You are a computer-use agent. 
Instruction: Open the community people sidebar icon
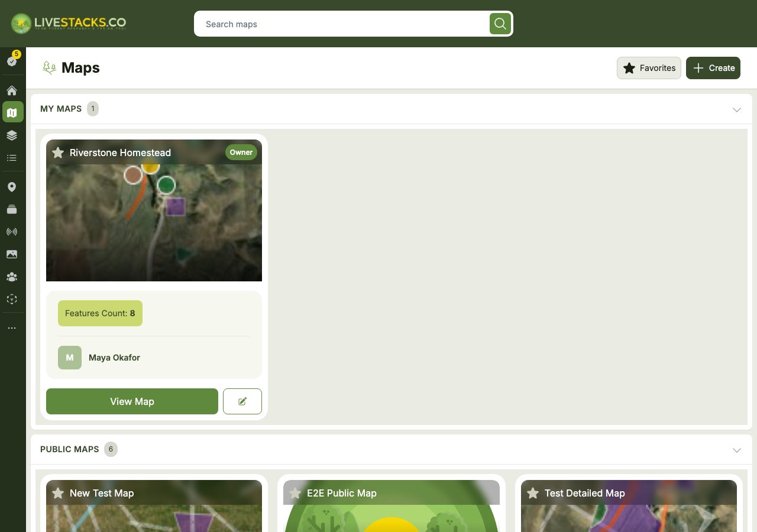[12, 277]
